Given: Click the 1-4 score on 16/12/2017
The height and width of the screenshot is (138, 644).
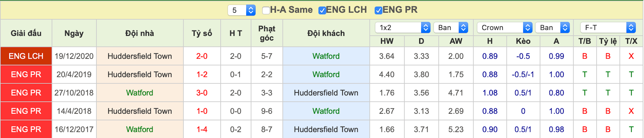Looking at the screenshot, I should [202, 129].
